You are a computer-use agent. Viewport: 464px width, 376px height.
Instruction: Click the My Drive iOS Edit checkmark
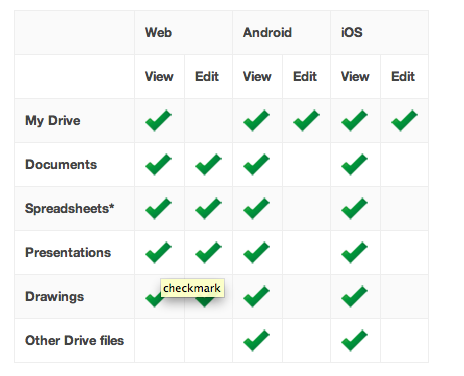405,120
